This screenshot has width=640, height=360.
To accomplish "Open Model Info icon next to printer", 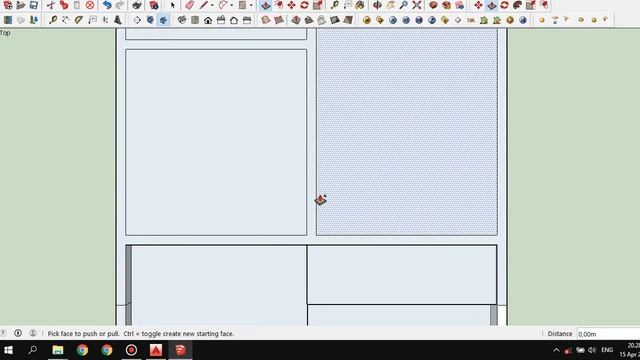I will [x=154, y=5].
